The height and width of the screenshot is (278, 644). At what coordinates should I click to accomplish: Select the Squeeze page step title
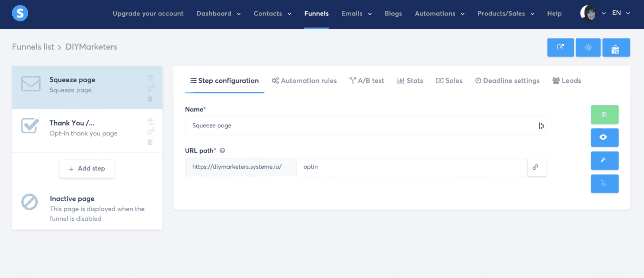point(72,80)
